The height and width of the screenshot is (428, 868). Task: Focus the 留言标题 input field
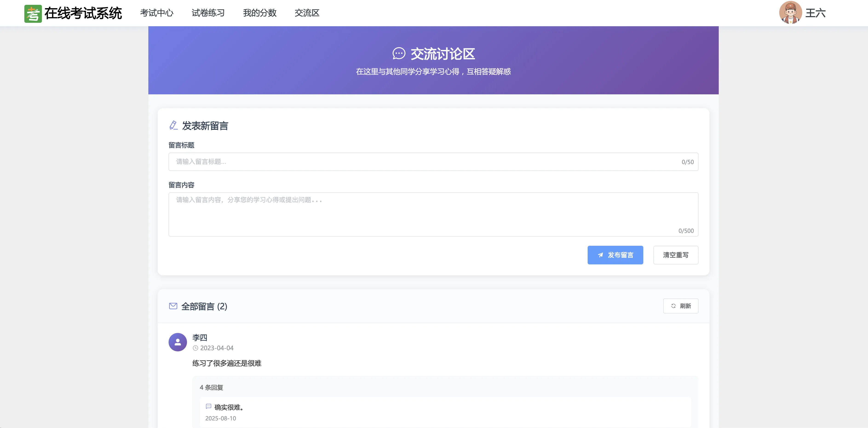point(425,162)
